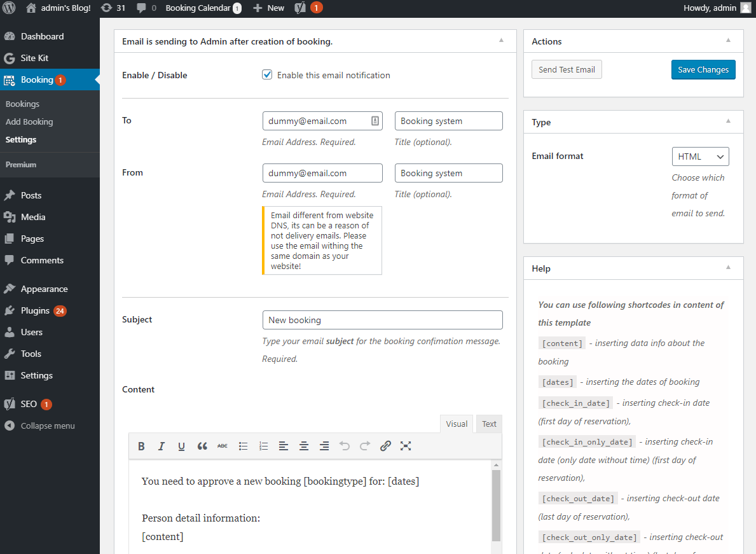Collapse the Actions panel
Viewport: 756px width, 554px height.
(x=728, y=41)
